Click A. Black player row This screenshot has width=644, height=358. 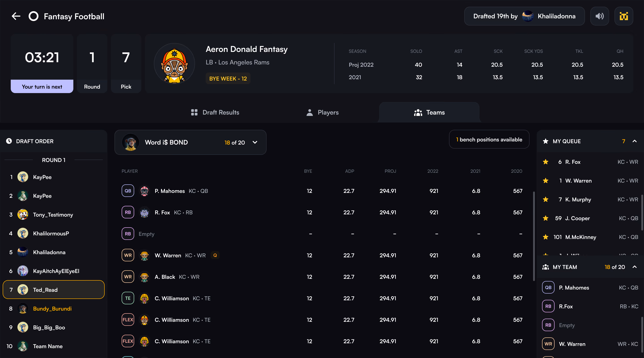click(x=322, y=277)
